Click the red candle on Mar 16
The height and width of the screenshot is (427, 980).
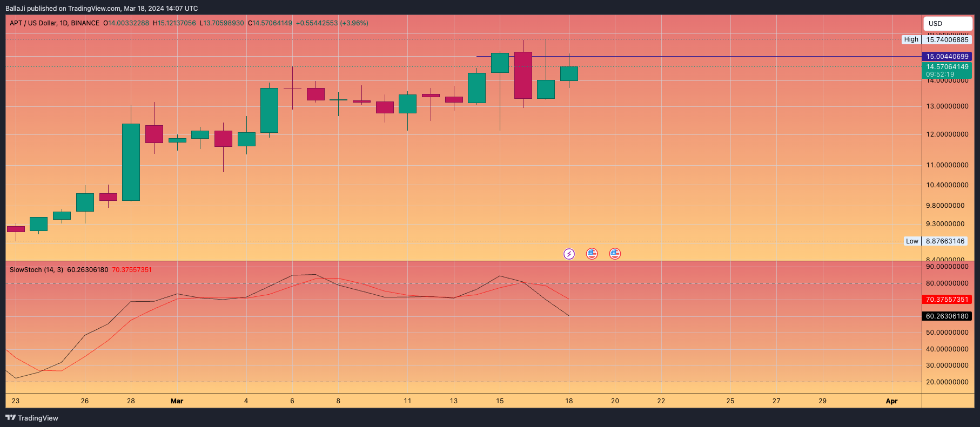click(x=523, y=75)
